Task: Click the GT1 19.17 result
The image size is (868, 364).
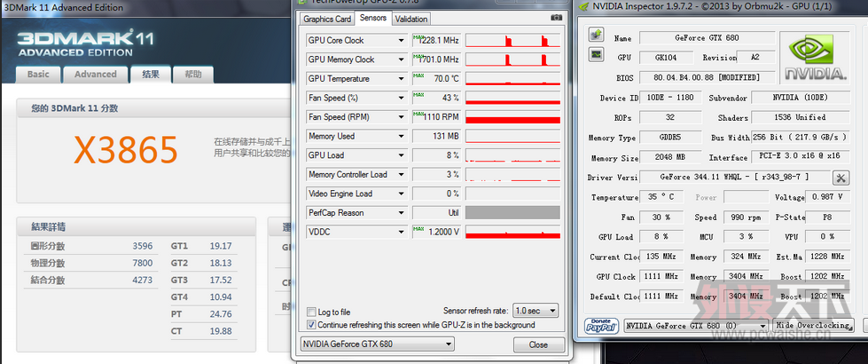Action: (x=221, y=246)
